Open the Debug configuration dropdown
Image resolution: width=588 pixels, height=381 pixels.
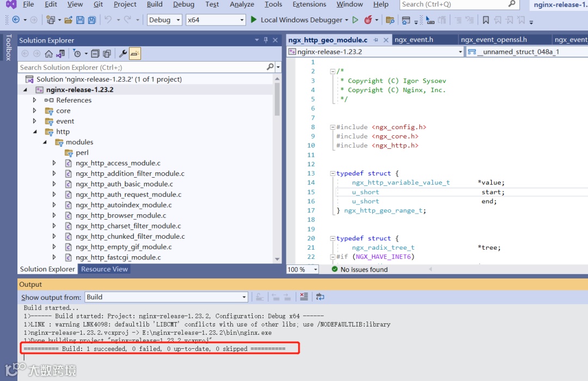(164, 20)
